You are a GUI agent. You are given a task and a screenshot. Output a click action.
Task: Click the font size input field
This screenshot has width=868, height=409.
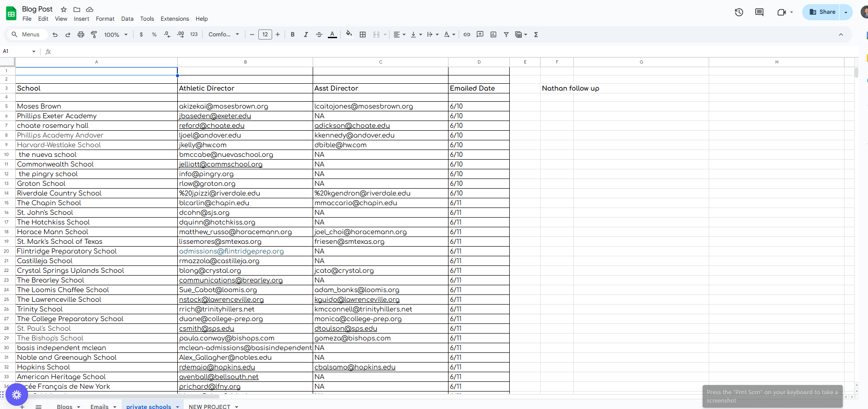pyautogui.click(x=265, y=35)
